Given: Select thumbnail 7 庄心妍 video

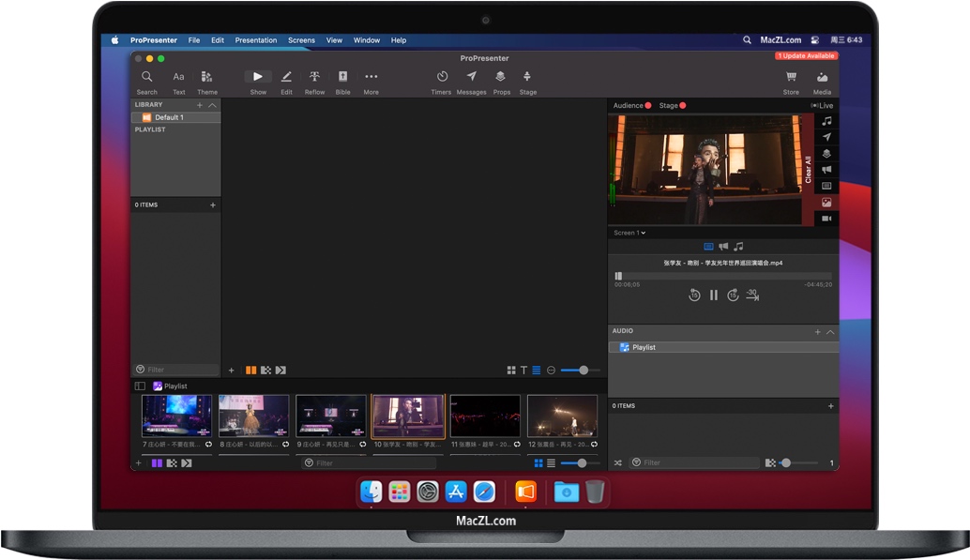Looking at the screenshot, I should click(x=177, y=416).
